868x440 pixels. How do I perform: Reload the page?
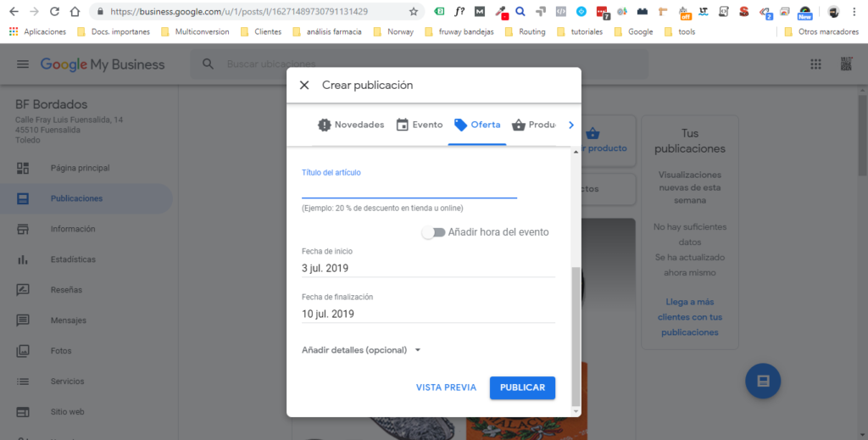click(x=54, y=12)
